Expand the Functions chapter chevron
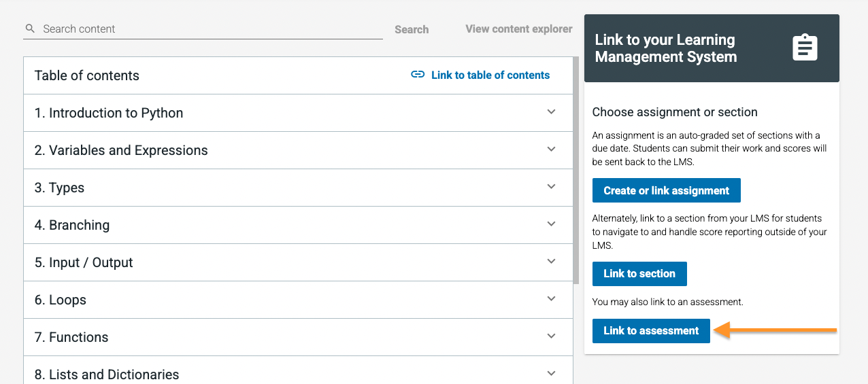This screenshot has height=384, width=868. (552, 336)
